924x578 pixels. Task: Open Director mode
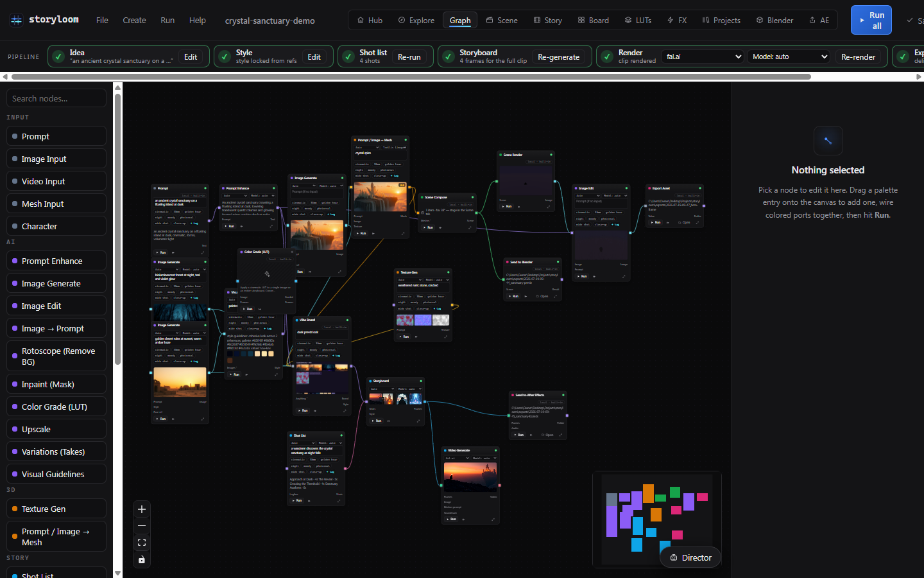[690, 557]
